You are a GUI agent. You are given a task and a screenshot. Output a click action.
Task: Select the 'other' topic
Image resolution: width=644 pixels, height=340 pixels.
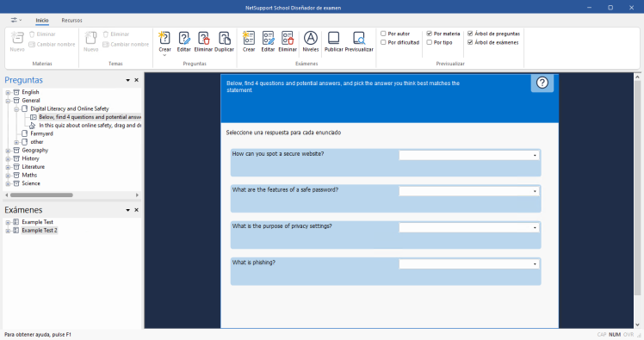36,142
